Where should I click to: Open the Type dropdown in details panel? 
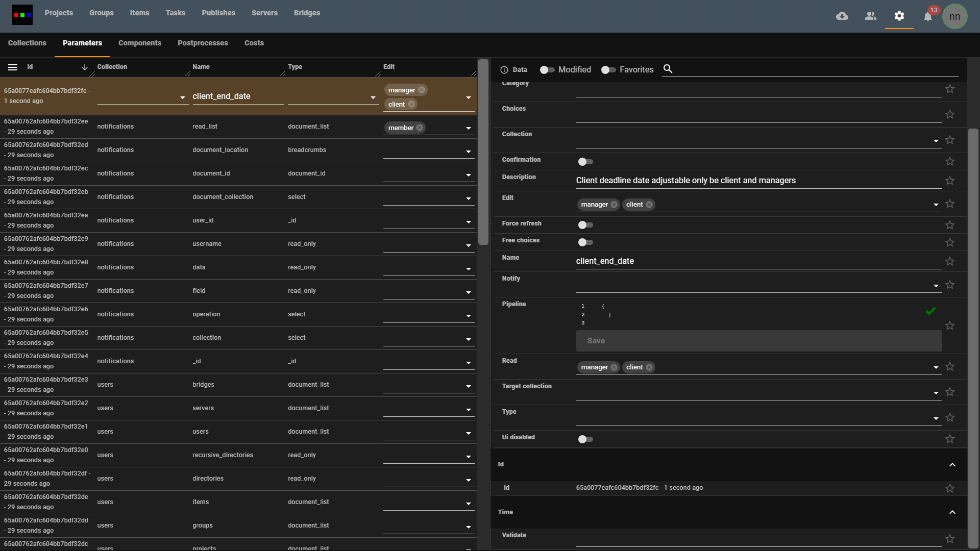tap(936, 418)
